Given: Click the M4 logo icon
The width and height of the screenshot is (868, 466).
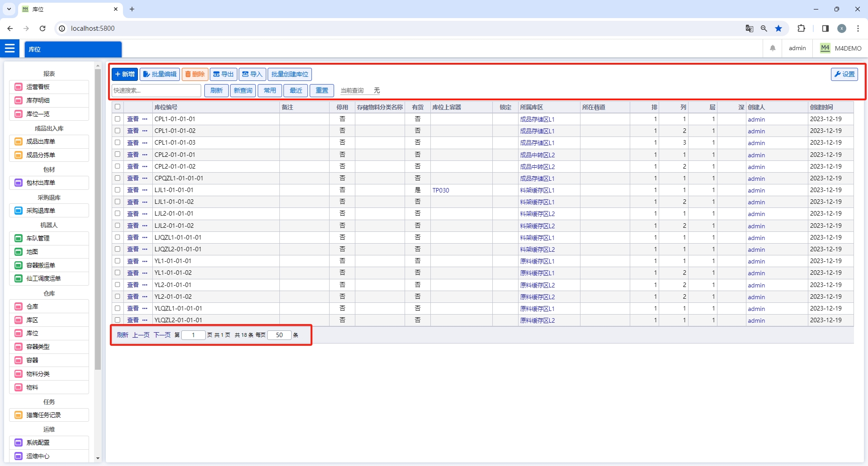Looking at the screenshot, I should pyautogui.click(x=825, y=48).
